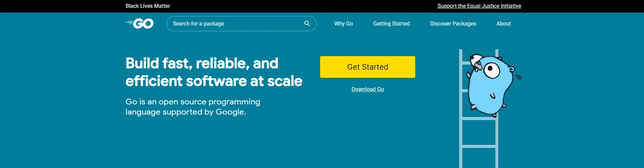Follow the Download Go link

pyautogui.click(x=367, y=89)
